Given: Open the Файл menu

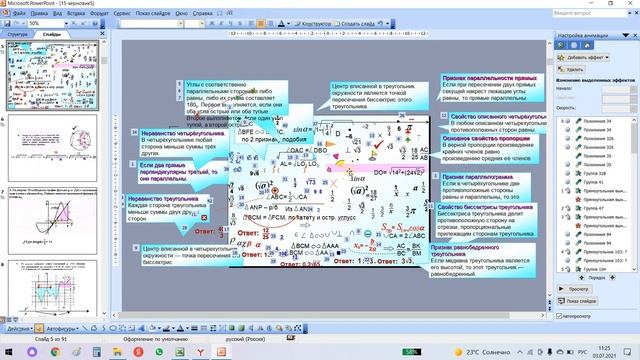Looking at the screenshot, I should (19, 13).
